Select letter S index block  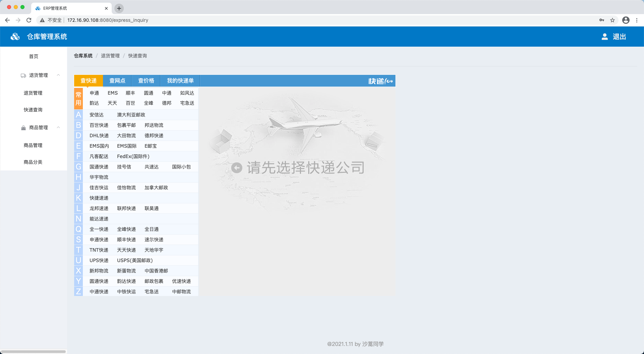(x=78, y=240)
